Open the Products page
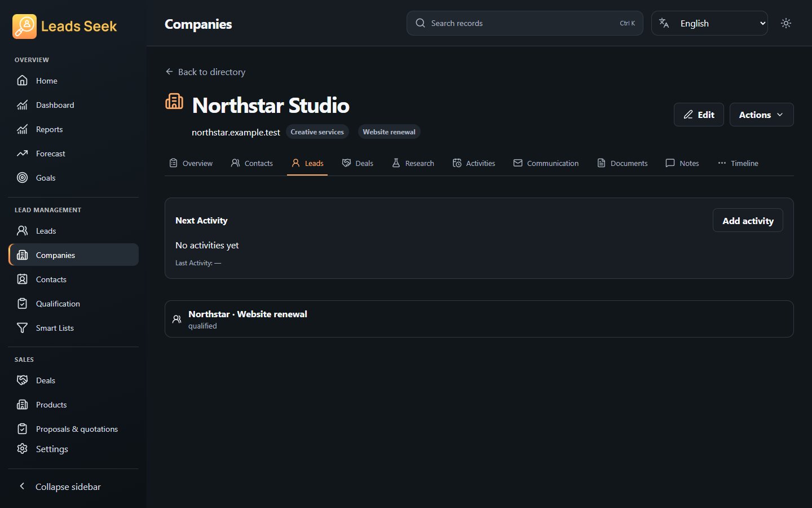This screenshot has width=812, height=508. (73, 405)
